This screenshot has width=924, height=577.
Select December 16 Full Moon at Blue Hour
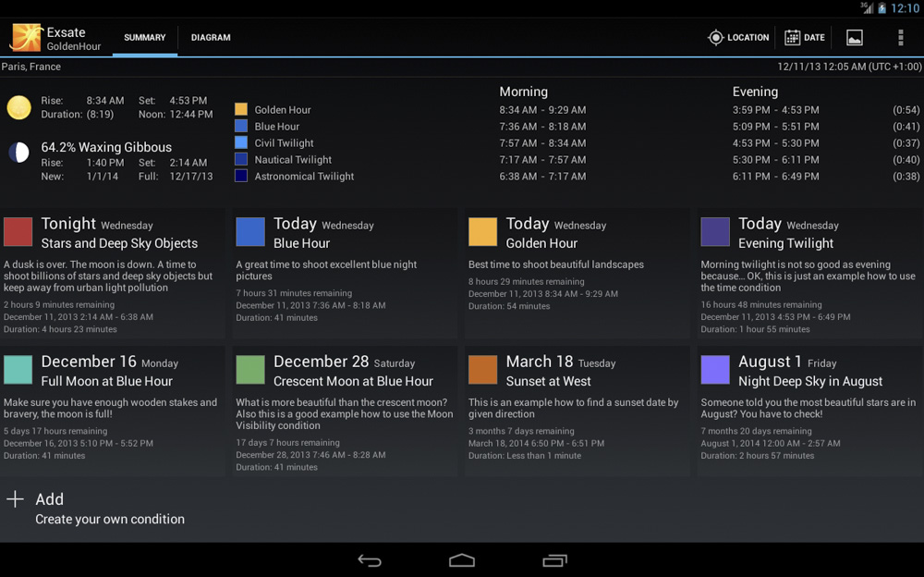tap(112, 411)
